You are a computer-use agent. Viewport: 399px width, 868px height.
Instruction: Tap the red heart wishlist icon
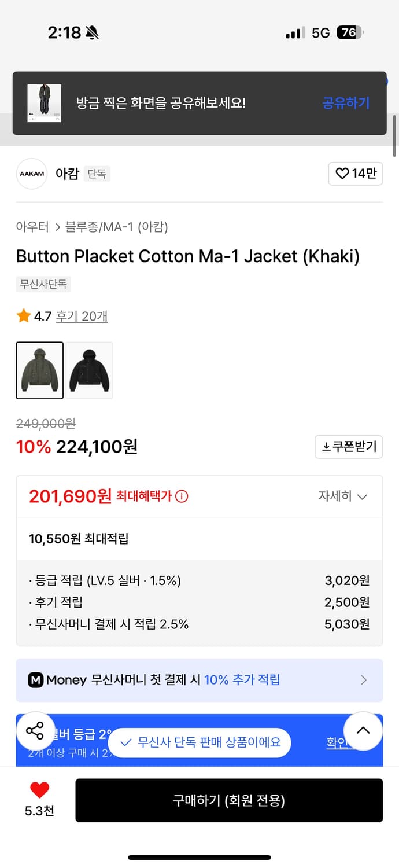point(39,790)
